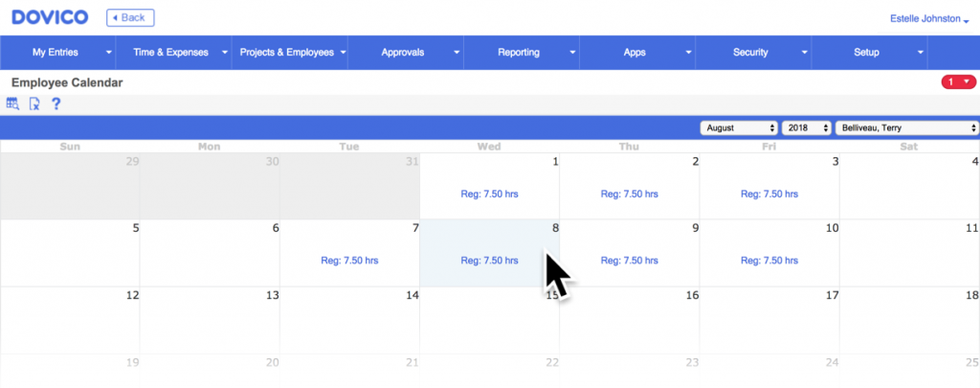The image size is (980, 388).
Task: Click the Sat column header
Action: (909, 147)
